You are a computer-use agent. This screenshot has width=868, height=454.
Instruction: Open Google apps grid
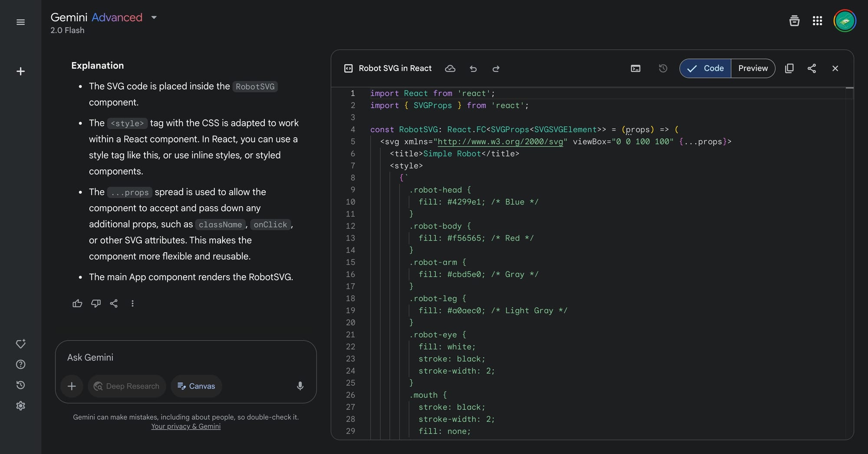pos(817,21)
